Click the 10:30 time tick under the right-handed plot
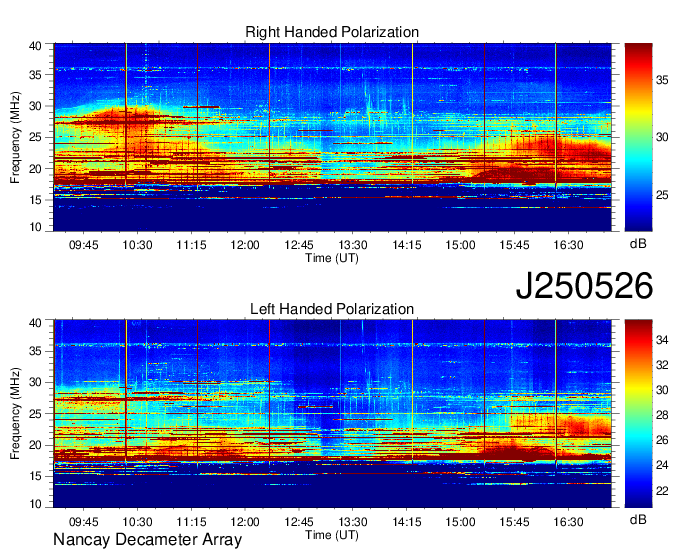This screenshot has height=552, width=680. 137,245
